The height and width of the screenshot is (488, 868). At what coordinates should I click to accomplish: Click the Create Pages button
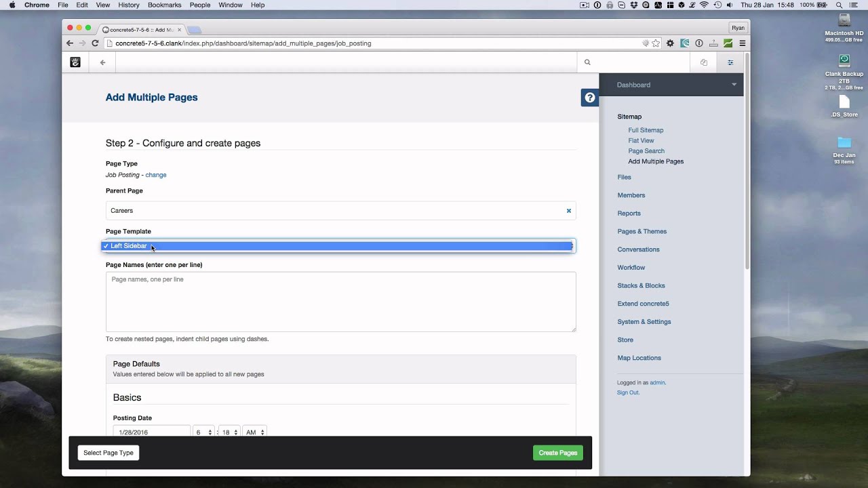coord(558,453)
